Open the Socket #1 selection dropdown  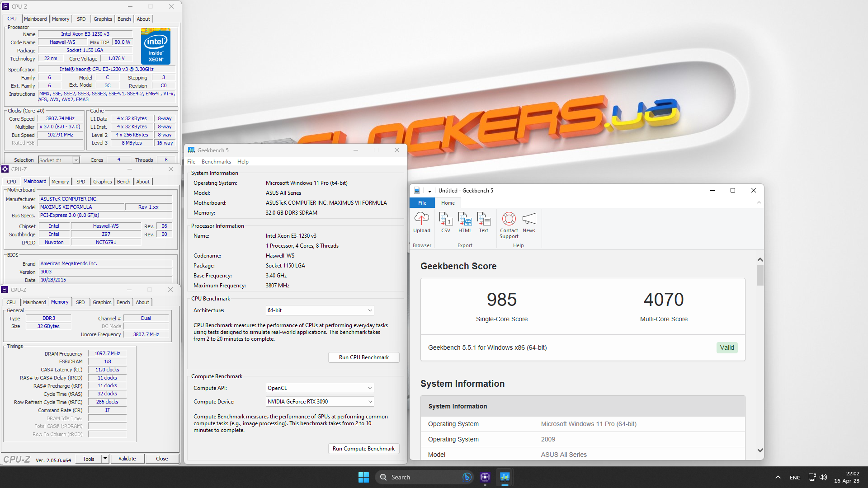pyautogui.click(x=59, y=160)
